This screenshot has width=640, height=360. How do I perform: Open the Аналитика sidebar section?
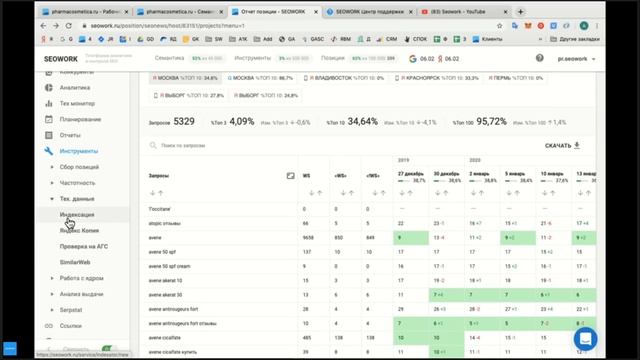[75, 87]
